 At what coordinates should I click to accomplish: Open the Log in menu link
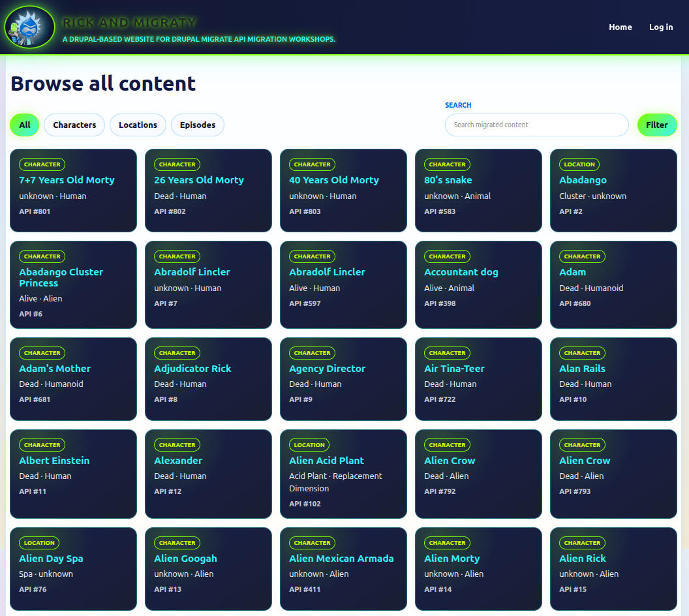click(x=661, y=27)
